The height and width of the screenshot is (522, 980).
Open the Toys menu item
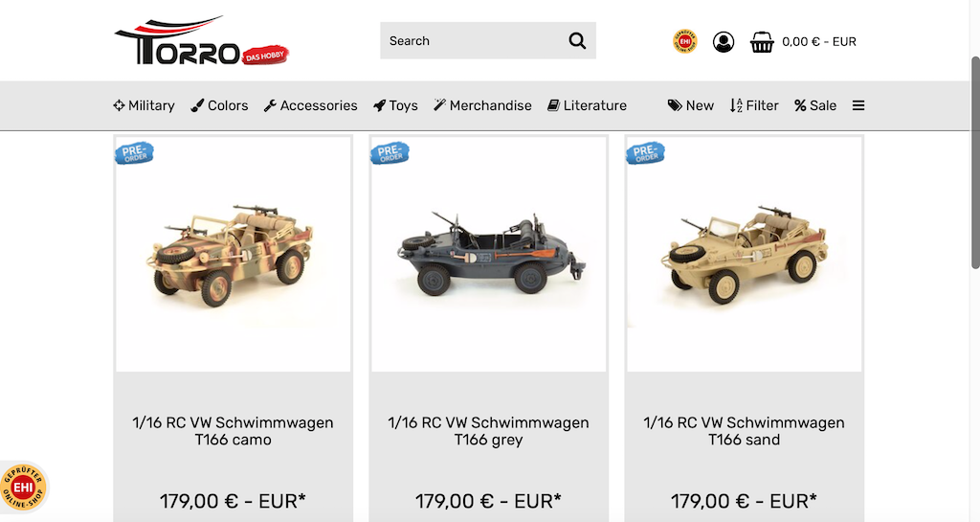point(395,105)
